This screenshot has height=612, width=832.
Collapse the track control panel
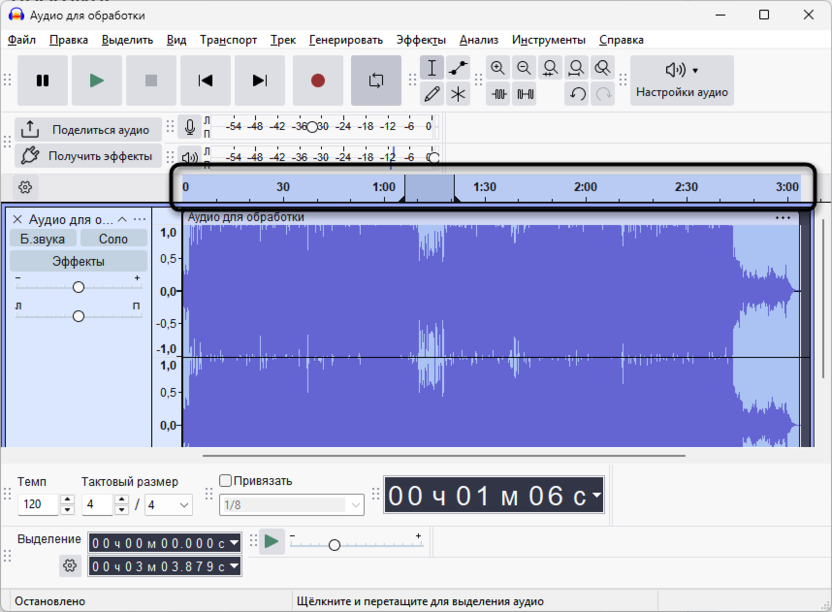[x=123, y=217]
